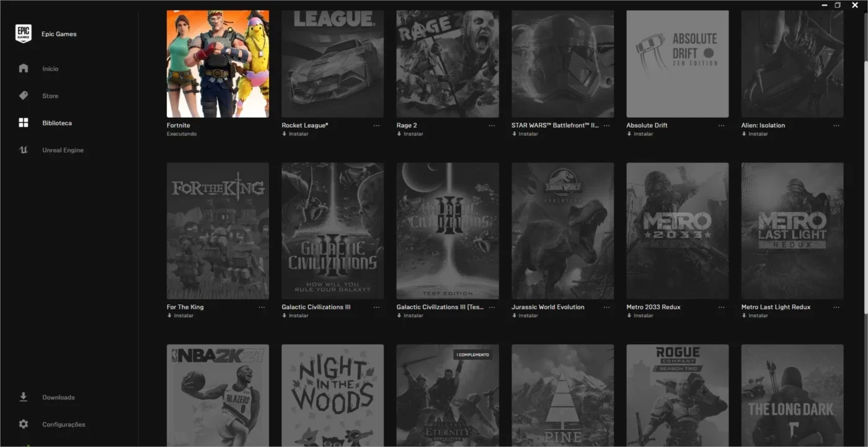This screenshot has width=868, height=447.
Task: Open Rage 2 three-dot menu
Action: click(492, 125)
